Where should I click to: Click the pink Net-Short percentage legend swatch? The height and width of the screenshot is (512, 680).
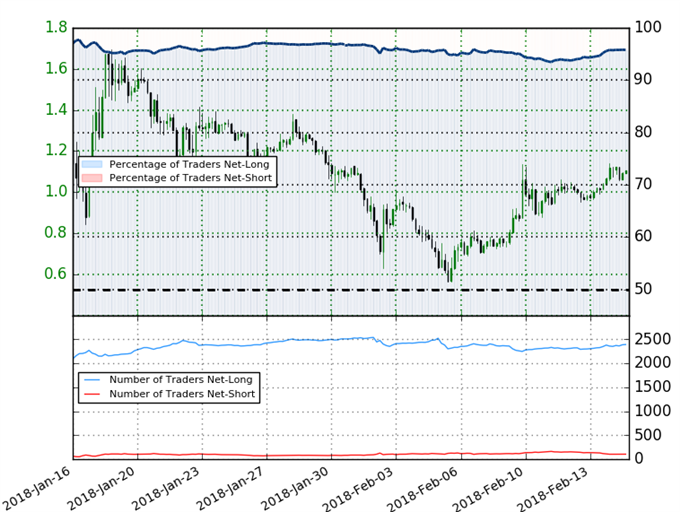point(92,178)
